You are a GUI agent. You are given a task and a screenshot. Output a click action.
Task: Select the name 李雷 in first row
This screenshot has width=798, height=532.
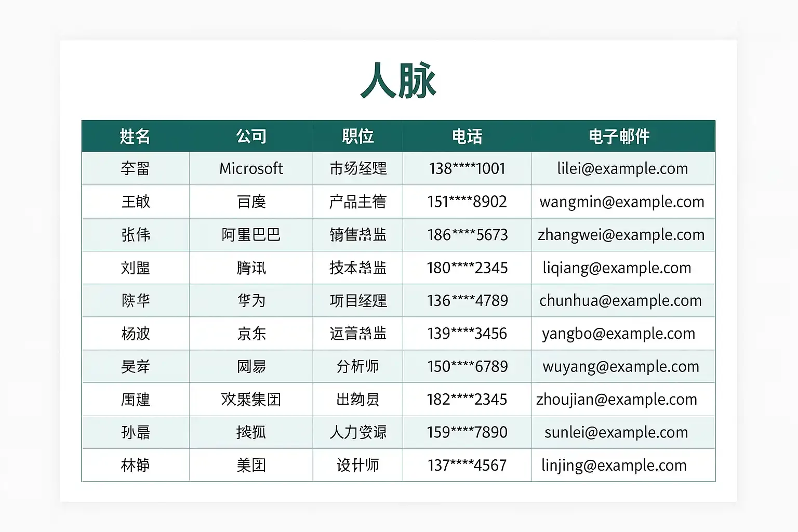pyautogui.click(x=135, y=168)
